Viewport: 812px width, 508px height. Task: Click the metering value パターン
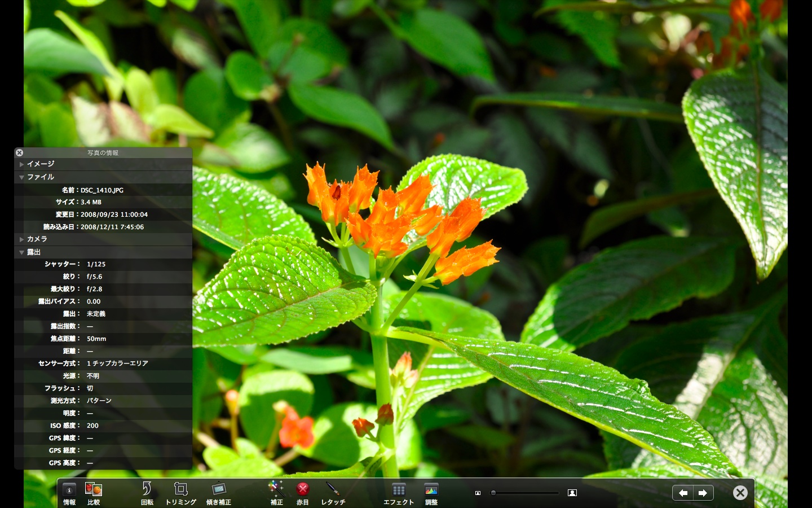[99, 401]
